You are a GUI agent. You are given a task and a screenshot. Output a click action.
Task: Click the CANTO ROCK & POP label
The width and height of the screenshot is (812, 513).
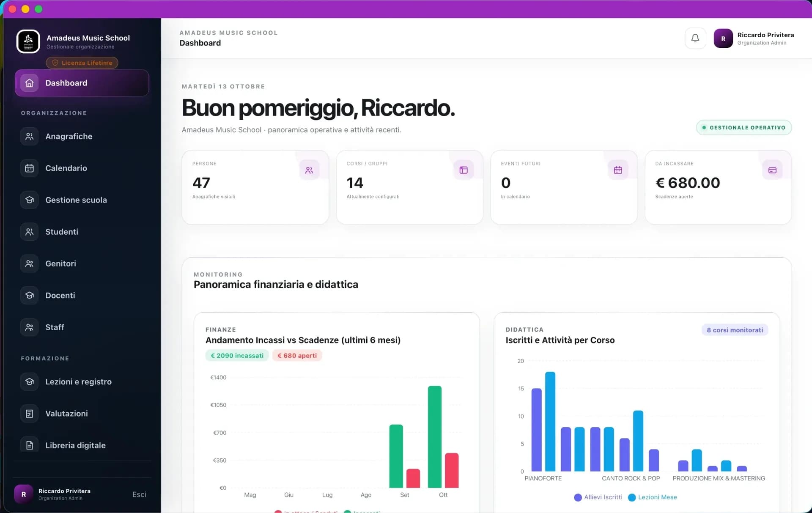tap(631, 478)
